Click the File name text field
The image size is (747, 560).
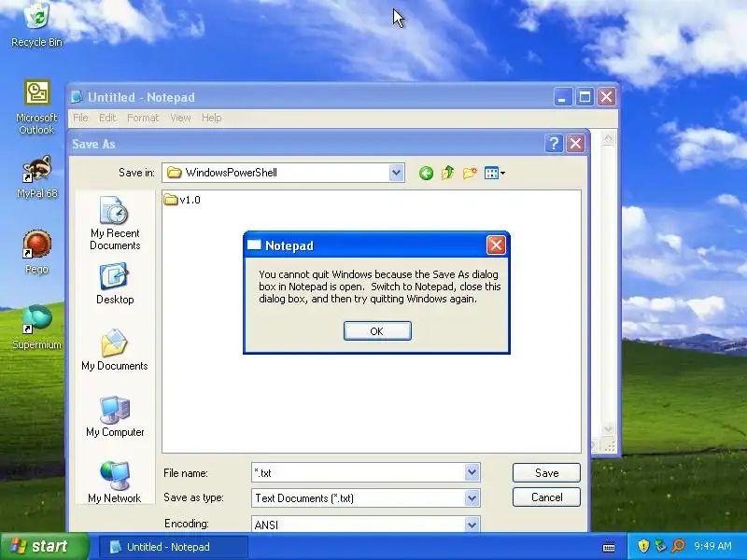[x=359, y=472]
